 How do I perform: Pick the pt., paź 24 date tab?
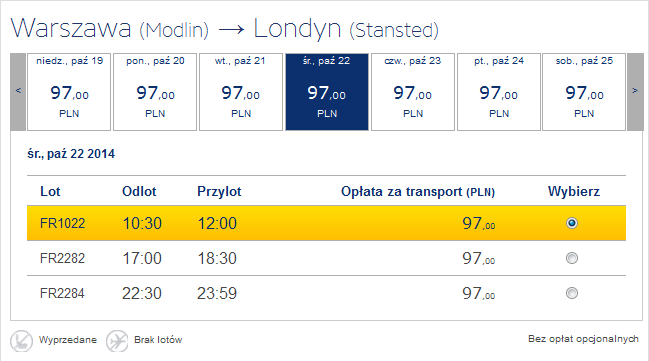[x=499, y=92]
